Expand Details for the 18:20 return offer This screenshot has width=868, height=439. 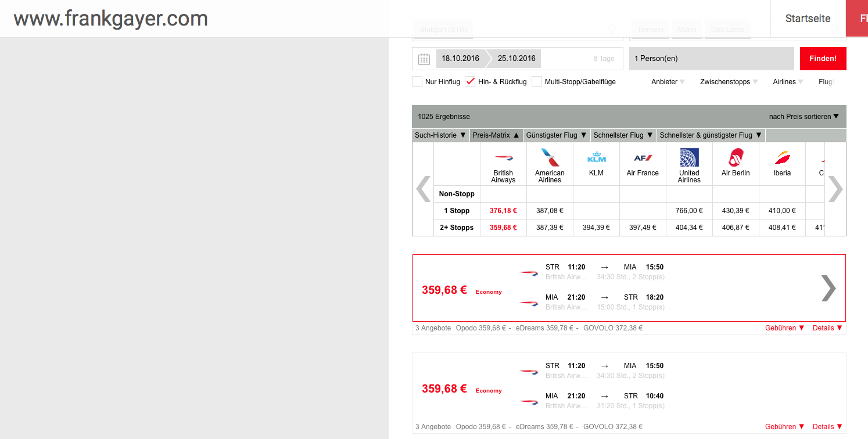coord(827,328)
